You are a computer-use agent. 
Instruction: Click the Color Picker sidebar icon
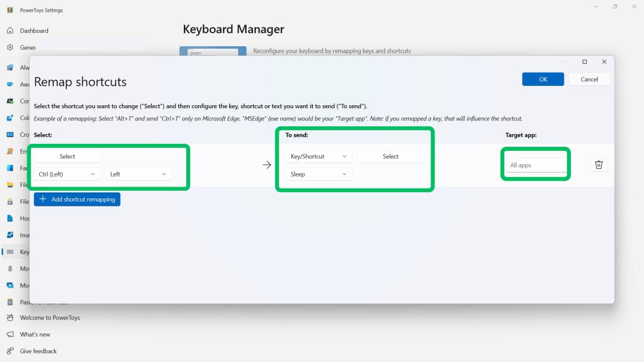[10, 118]
